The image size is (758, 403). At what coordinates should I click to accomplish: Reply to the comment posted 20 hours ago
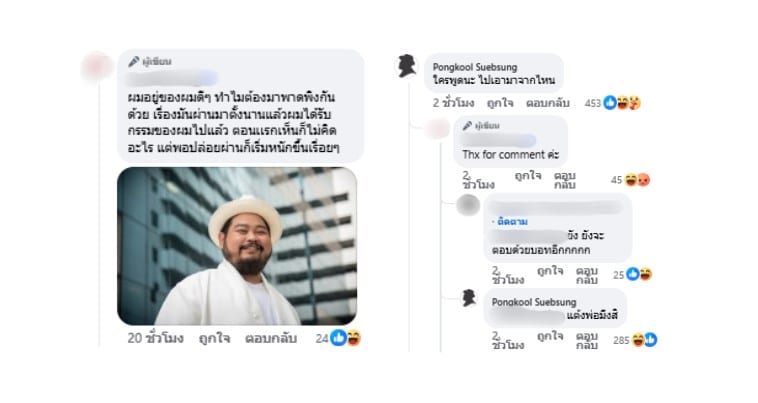[x=271, y=338]
